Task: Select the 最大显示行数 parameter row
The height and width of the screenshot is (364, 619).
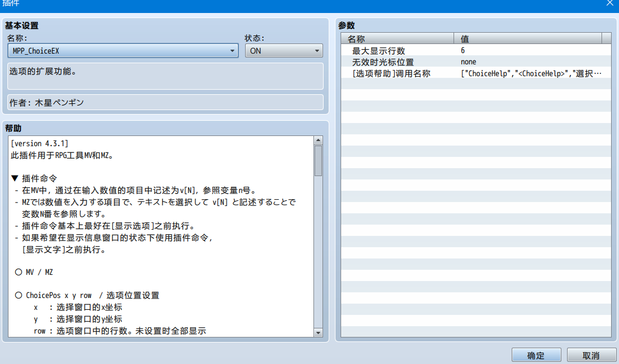Action: pyautogui.click(x=476, y=50)
